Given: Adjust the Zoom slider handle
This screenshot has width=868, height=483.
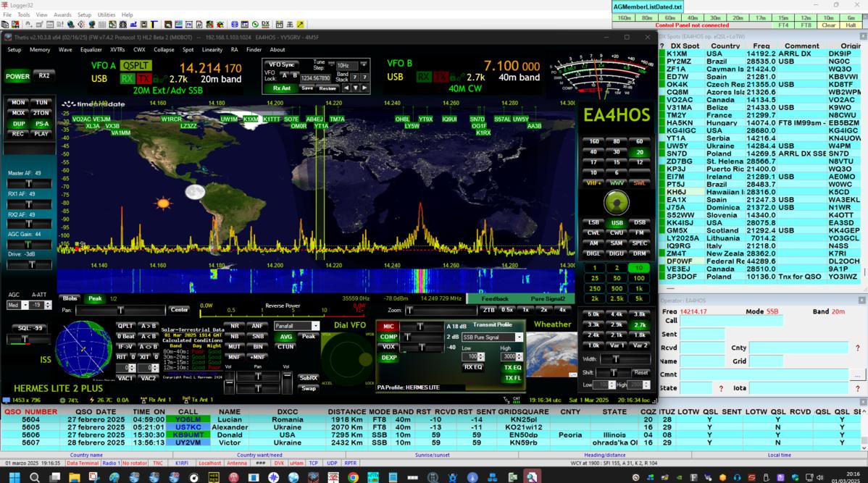Looking at the screenshot, I should 409,311.
